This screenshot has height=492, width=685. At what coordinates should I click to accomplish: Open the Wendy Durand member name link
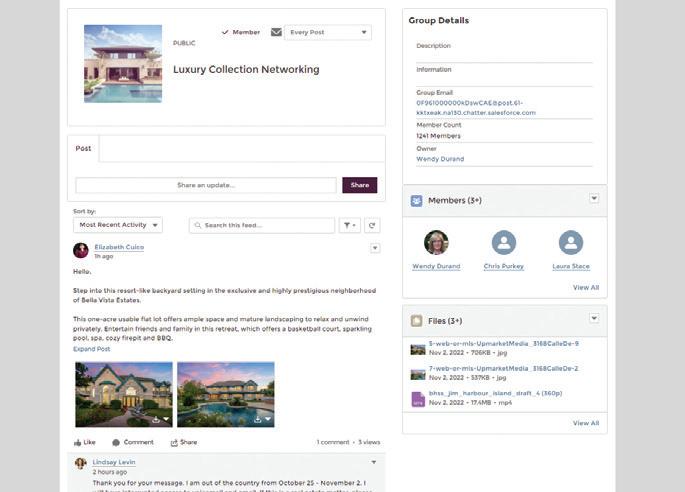[x=436, y=267]
